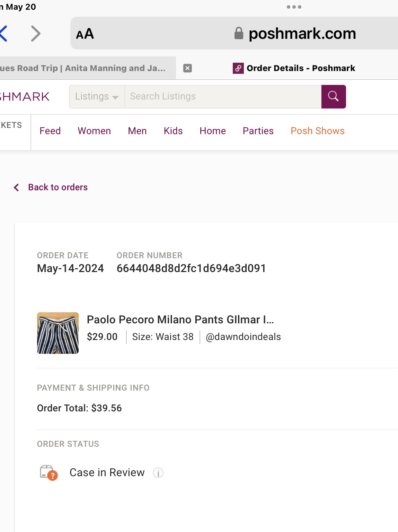Image resolution: width=398 pixels, height=532 pixels.
Task: Select the Kids category
Action: [173, 131]
